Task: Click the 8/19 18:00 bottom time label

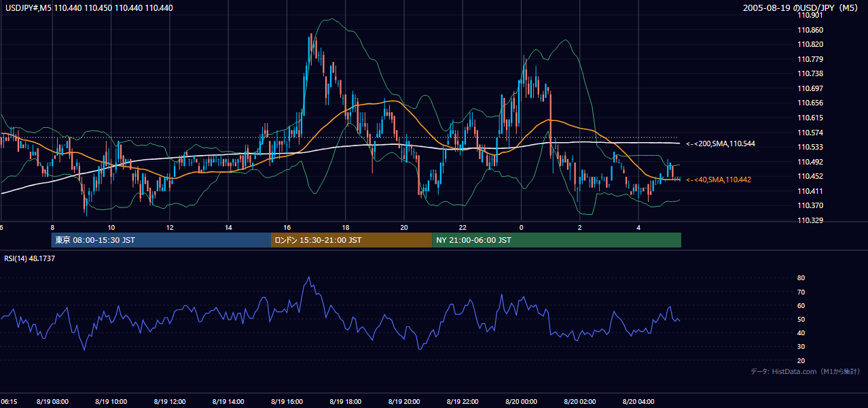Action: coord(346,402)
